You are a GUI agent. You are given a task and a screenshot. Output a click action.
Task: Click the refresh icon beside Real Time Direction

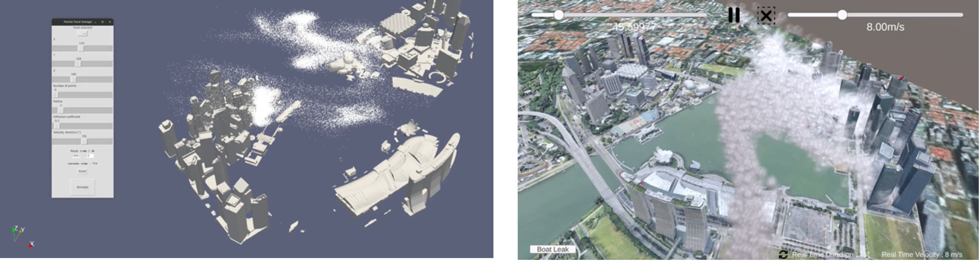[x=783, y=255]
